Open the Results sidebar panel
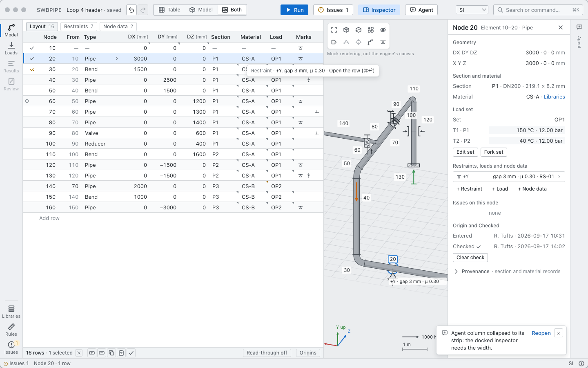 pyautogui.click(x=11, y=66)
